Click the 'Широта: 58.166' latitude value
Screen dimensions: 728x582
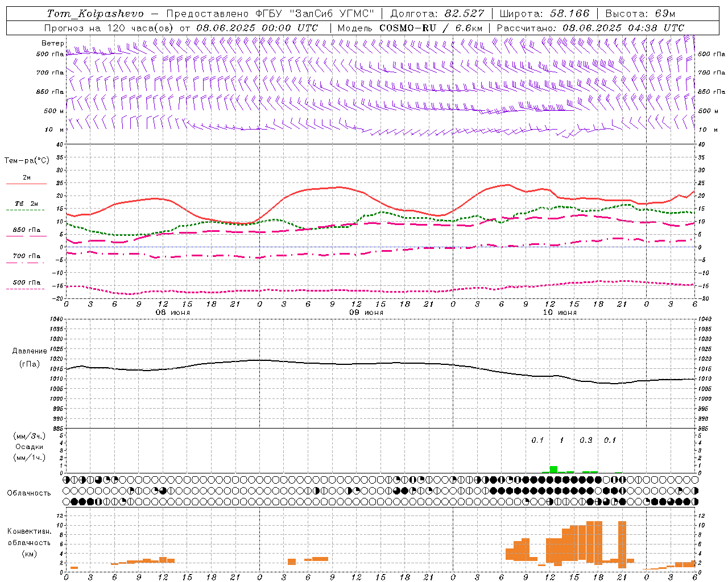click(x=545, y=14)
